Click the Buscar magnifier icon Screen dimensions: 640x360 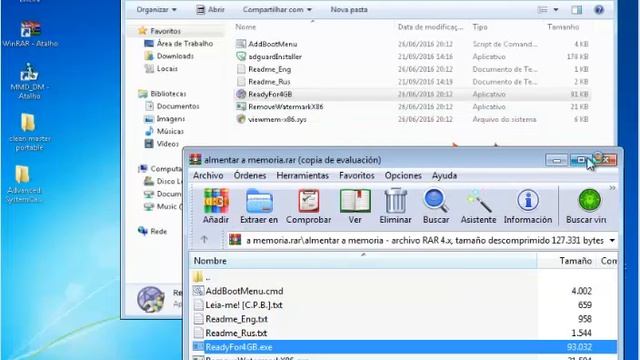436,206
